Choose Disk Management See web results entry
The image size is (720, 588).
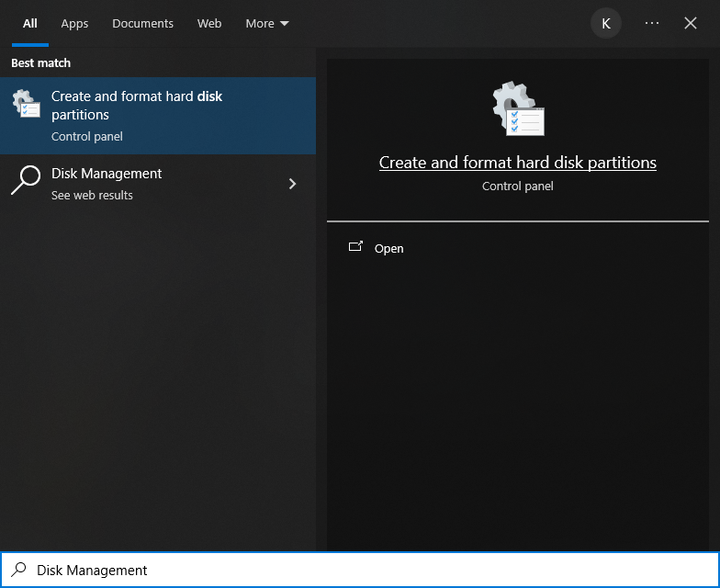point(158,184)
